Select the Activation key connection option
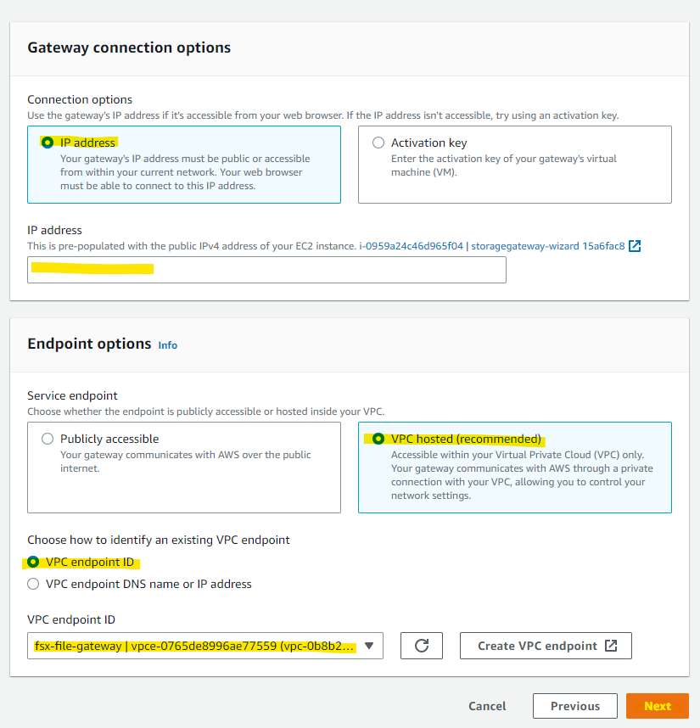This screenshot has width=700, height=728. click(378, 143)
